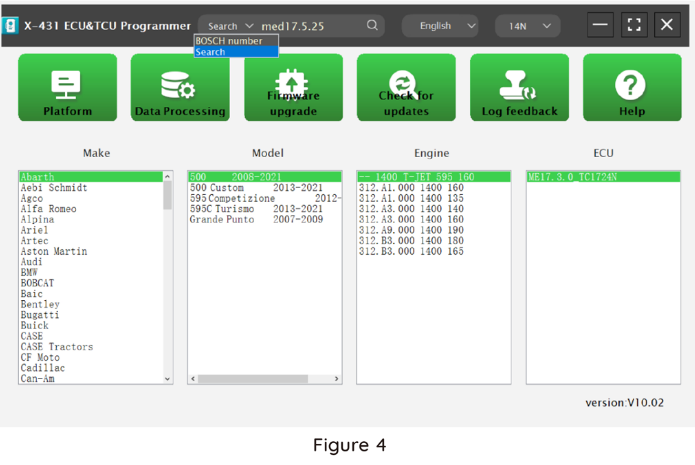Select Artec make
Image resolution: width=695 pixels, height=465 pixels.
point(91,241)
